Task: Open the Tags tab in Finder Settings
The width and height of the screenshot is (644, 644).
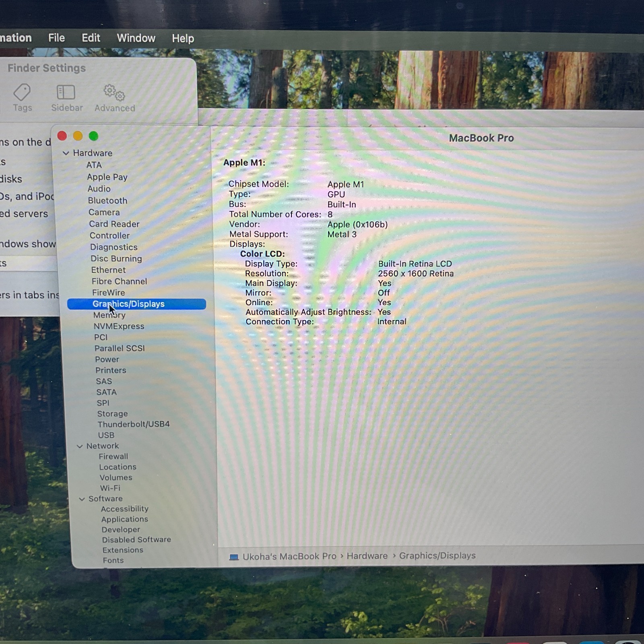Action: tap(22, 98)
